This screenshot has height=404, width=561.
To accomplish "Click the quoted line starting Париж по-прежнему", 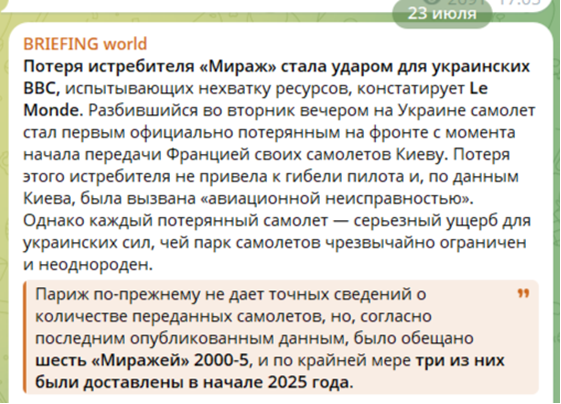I will [x=231, y=294].
